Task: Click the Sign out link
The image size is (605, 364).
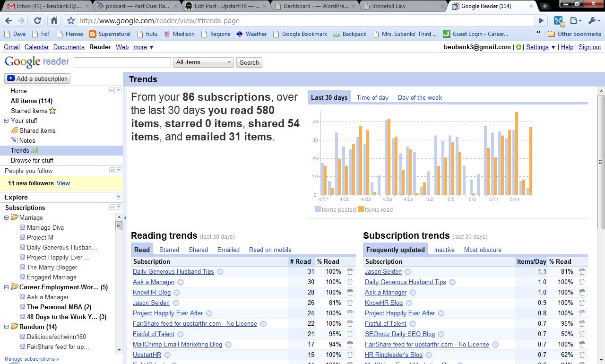Action: pos(590,47)
